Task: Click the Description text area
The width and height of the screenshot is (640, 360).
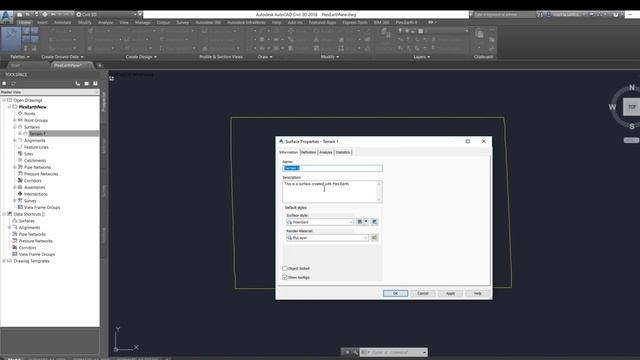Action: [x=332, y=191]
